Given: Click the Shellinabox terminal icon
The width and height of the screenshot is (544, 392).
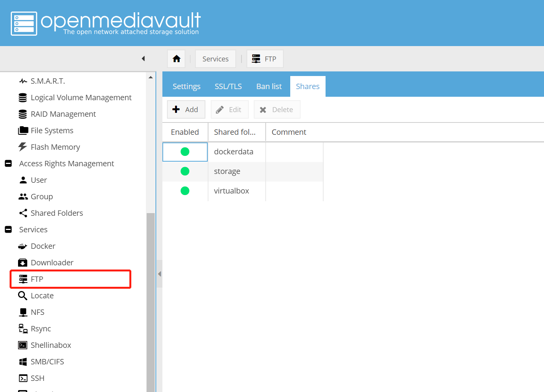Looking at the screenshot, I should coord(23,345).
